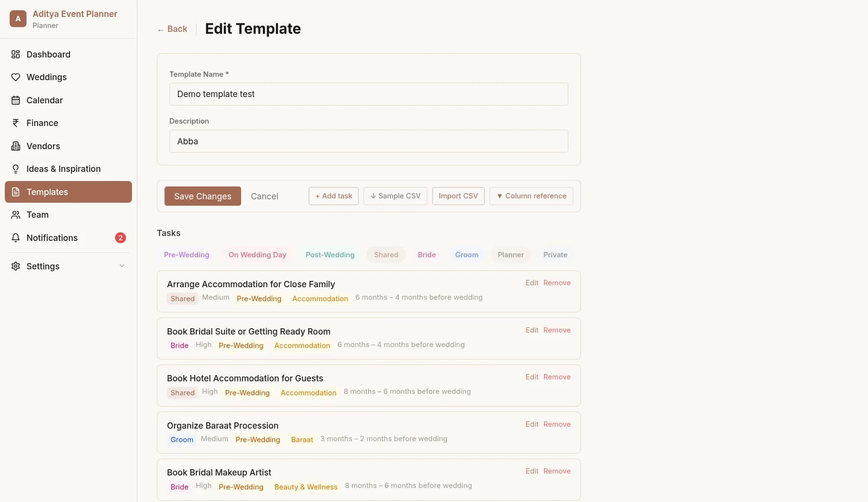Image resolution: width=868 pixels, height=502 pixels.
Task: Click the Settings gear icon
Action: tap(15, 266)
